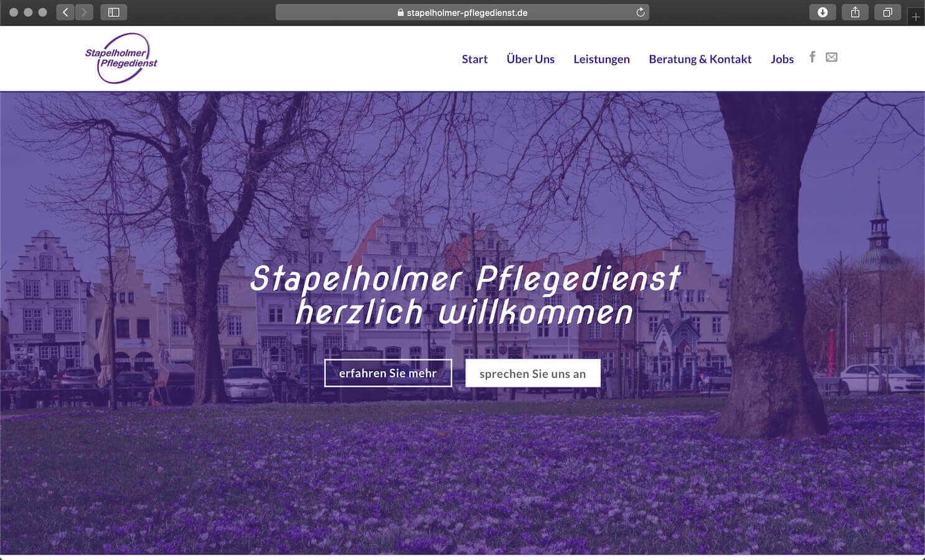
Task: Click the 'sprechen Sie uns an' button
Action: click(533, 373)
